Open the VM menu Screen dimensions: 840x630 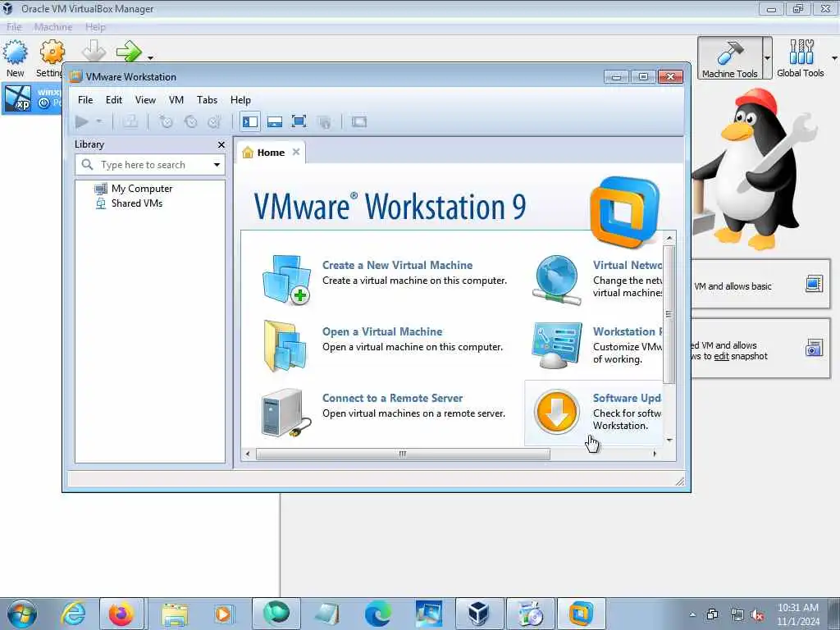pos(176,99)
